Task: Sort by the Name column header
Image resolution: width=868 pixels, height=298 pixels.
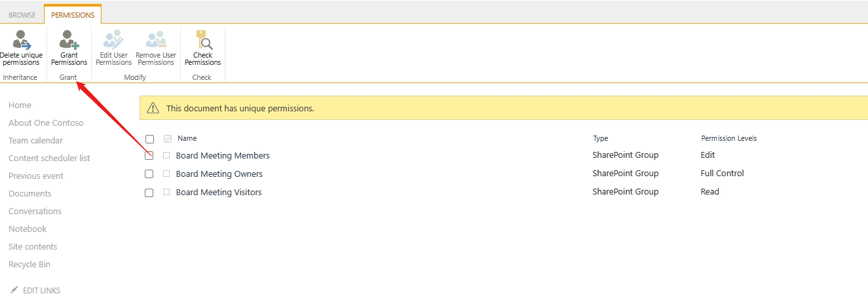Action: point(187,139)
